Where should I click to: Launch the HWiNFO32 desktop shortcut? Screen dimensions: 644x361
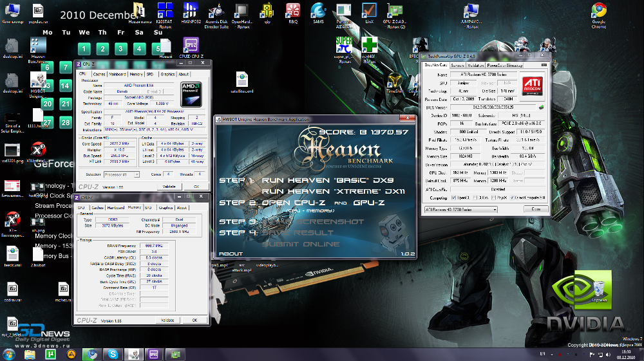click(x=191, y=14)
